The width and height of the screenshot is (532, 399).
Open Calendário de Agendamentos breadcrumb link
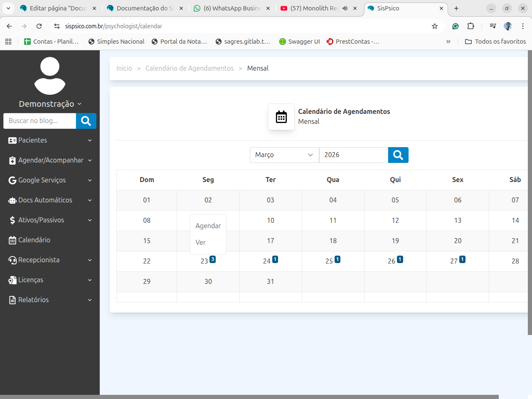pos(190,69)
